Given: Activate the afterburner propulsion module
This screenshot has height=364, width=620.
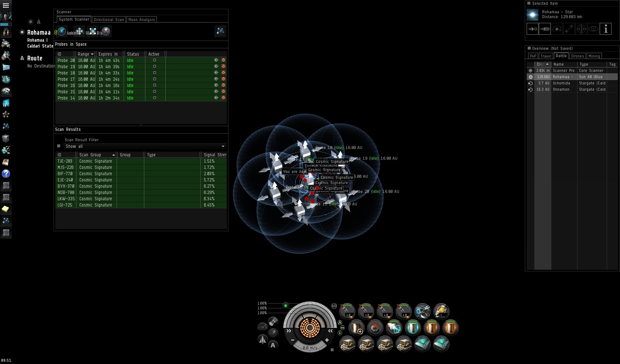Looking at the screenshot, I should pyautogui.click(x=394, y=327).
